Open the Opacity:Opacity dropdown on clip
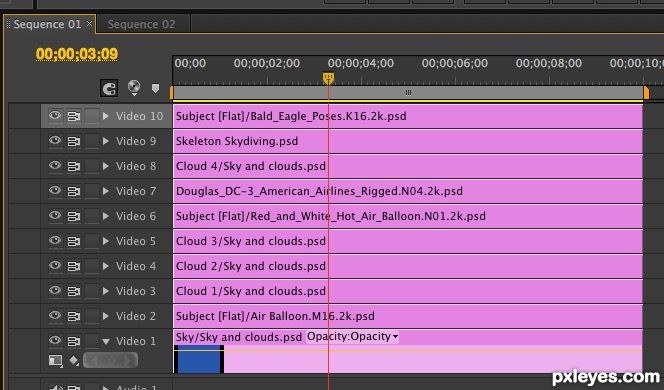The image size is (664, 390). 352,337
